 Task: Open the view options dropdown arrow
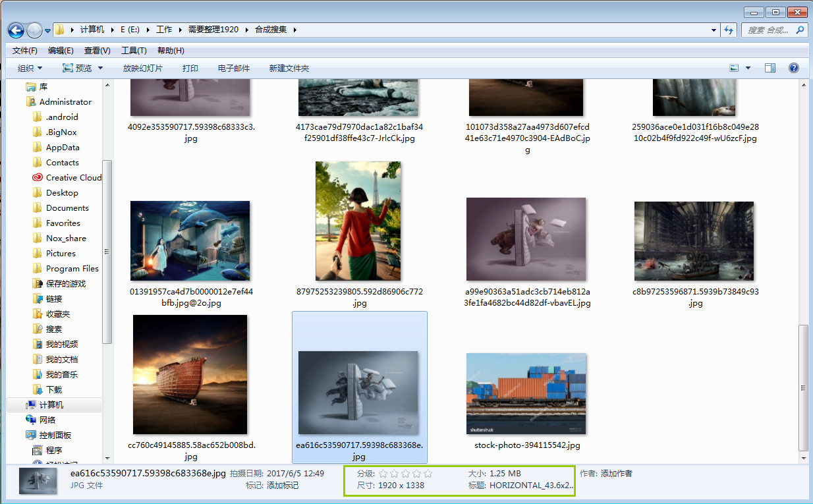coord(748,68)
